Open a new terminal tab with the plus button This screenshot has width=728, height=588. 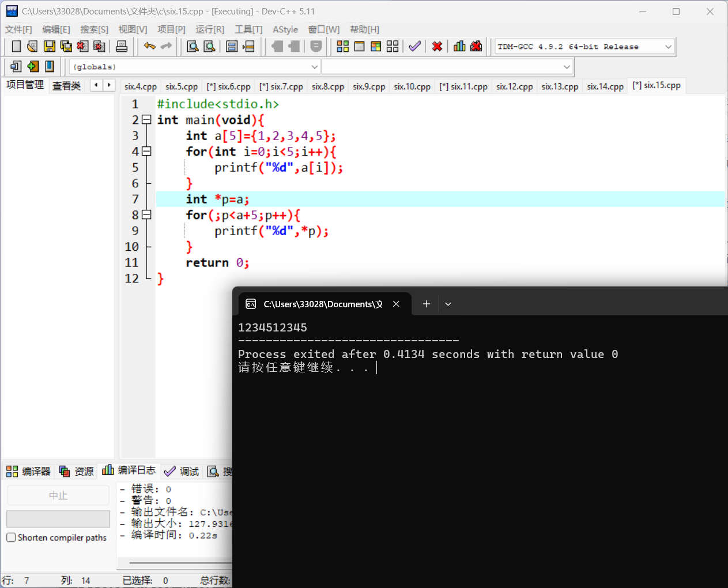427,304
